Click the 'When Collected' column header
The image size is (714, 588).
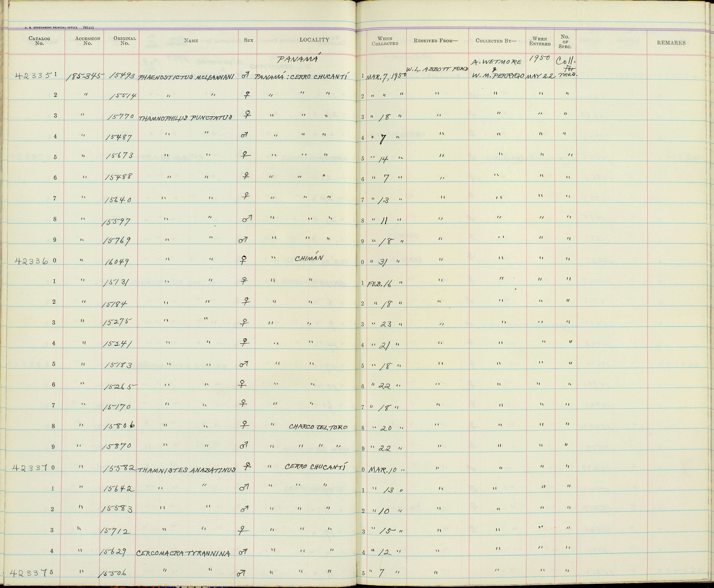tap(385, 41)
